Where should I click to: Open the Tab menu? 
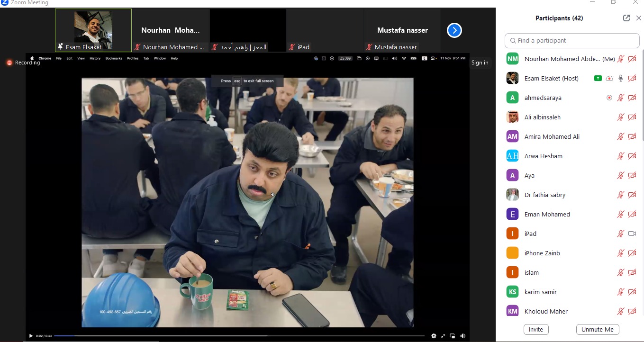click(x=146, y=58)
